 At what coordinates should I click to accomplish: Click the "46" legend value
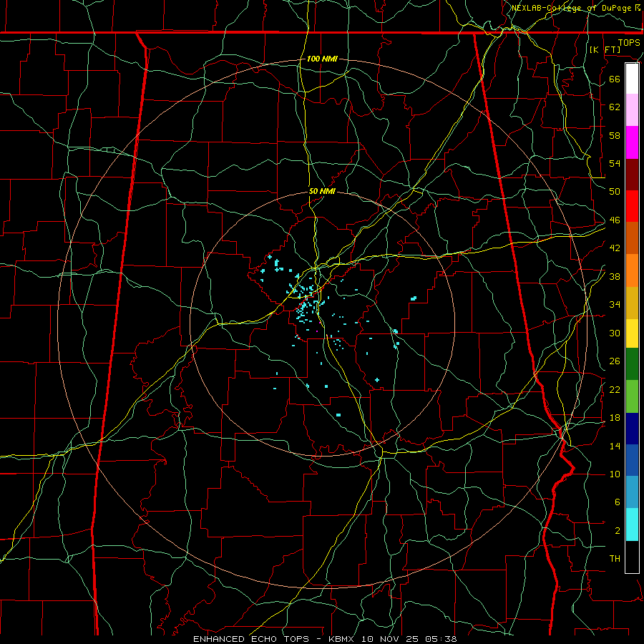[x=615, y=220]
